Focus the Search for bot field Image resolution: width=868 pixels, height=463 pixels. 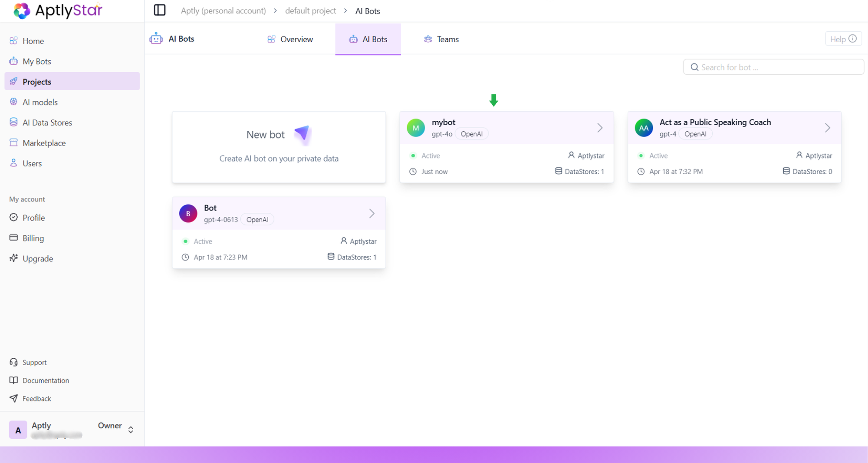coord(773,67)
